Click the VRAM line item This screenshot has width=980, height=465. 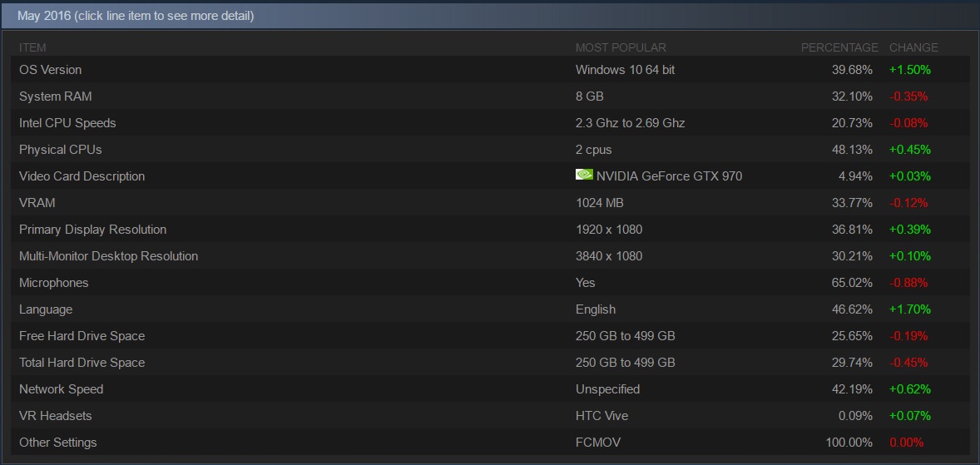37,203
